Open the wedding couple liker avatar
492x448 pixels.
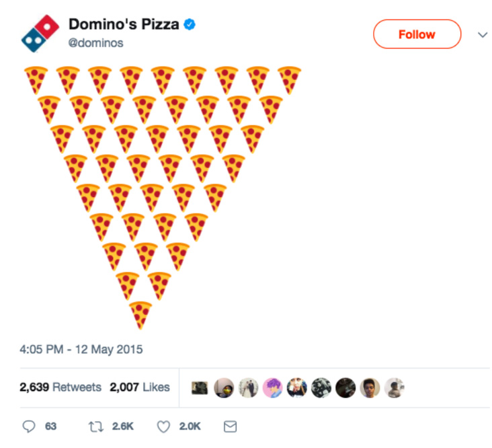pos(248,387)
